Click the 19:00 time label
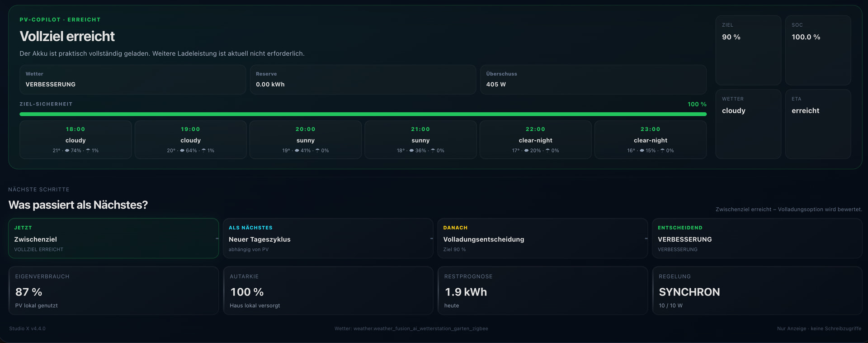The width and height of the screenshot is (868, 343). point(190,129)
